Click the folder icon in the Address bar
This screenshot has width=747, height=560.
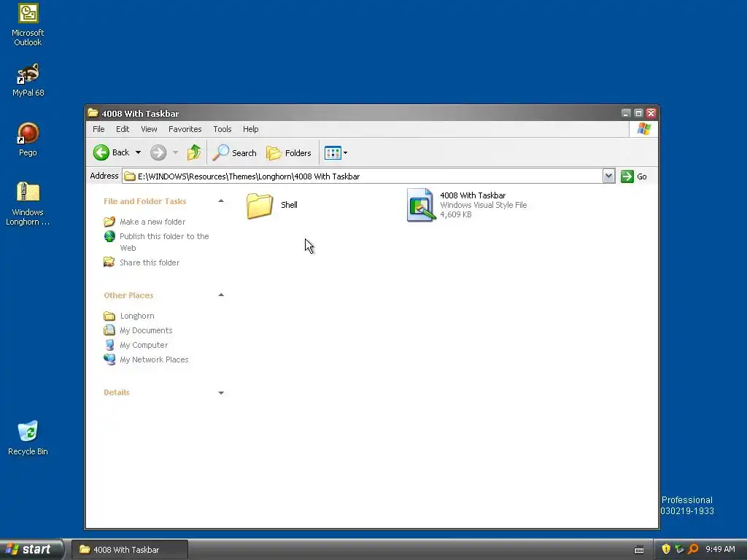tap(130, 176)
